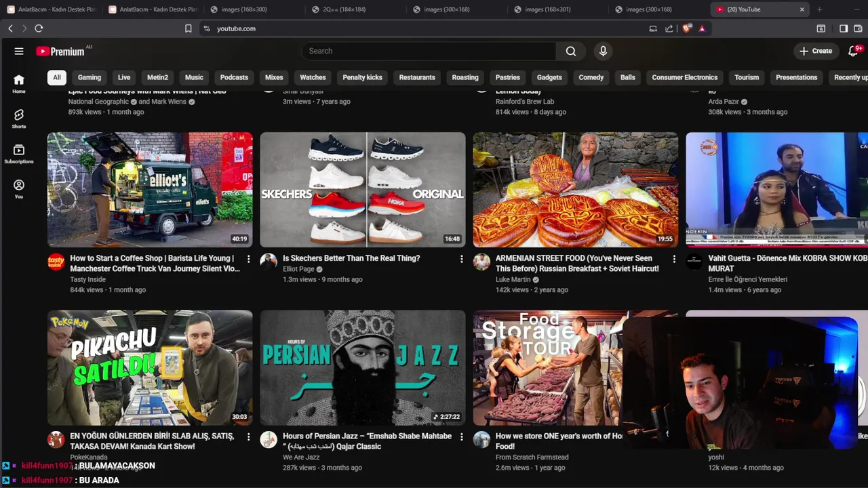Select the Consumer Electronics filter chip
The width and height of the screenshot is (868, 488).
point(685,77)
